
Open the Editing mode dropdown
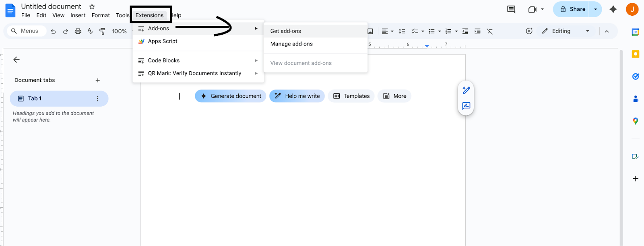coord(566,31)
